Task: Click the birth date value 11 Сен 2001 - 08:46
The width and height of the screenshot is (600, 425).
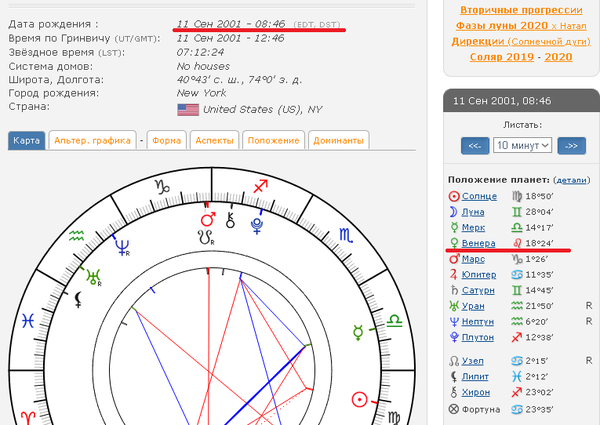Action: 231,24
